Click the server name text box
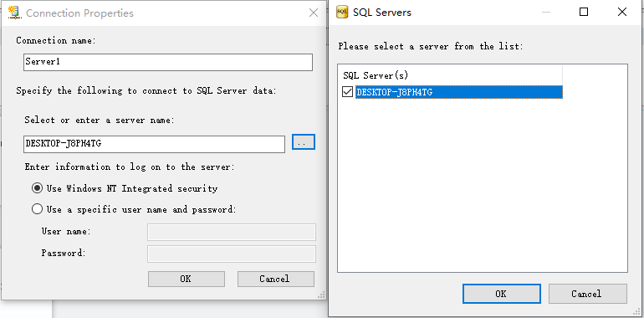Viewport: 644px width, 318px height. point(154,144)
